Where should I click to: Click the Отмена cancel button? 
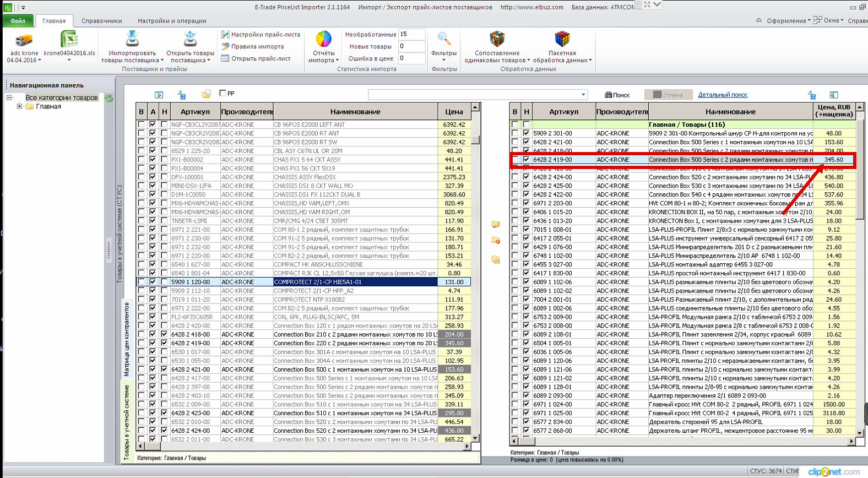pyautogui.click(x=668, y=95)
